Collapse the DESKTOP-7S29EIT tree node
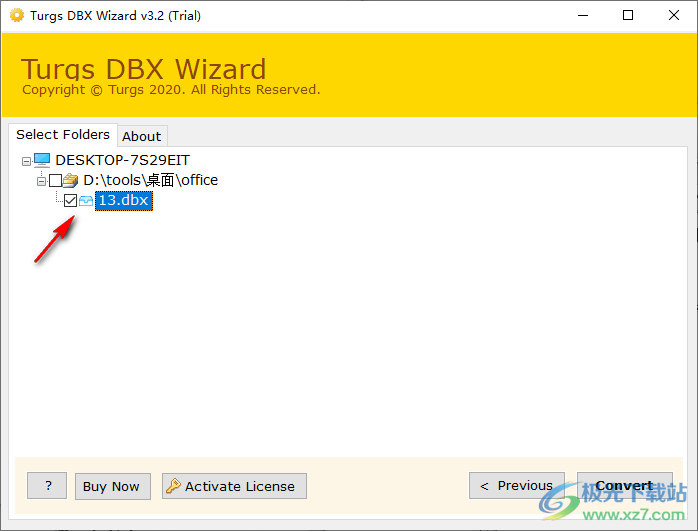The height and width of the screenshot is (531, 698). 26,161
